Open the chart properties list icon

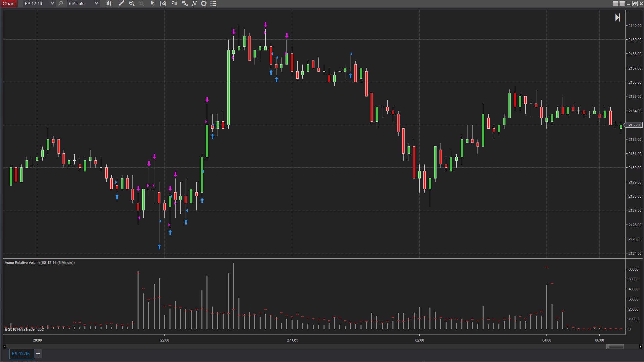213,3
